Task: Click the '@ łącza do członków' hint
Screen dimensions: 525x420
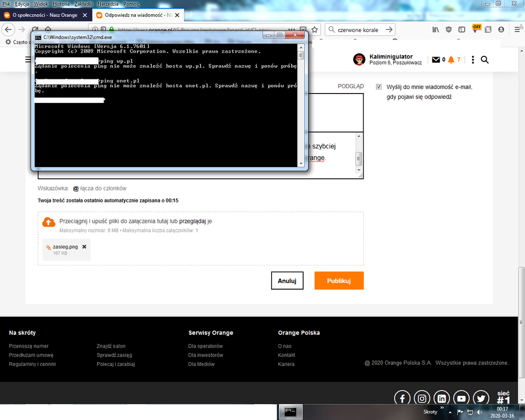Action: [100, 188]
